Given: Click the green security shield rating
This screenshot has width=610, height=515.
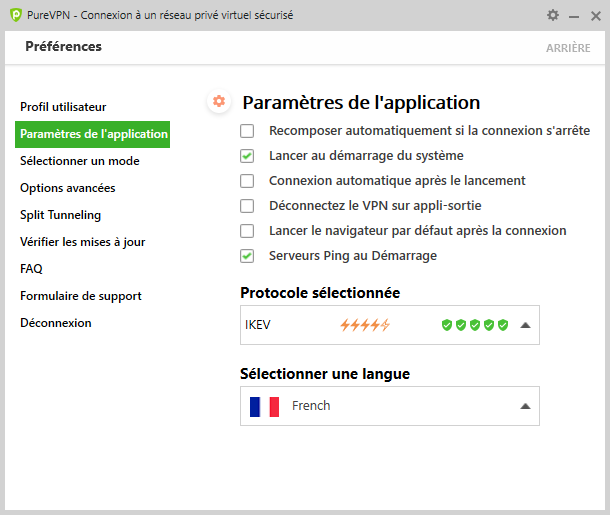Looking at the screenshot, I should (475, 325).
